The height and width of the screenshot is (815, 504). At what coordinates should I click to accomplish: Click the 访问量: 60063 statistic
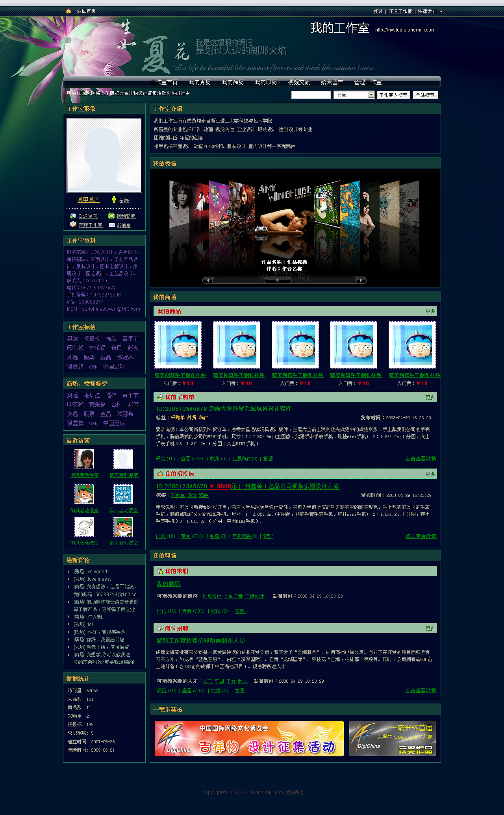(83, 691)
